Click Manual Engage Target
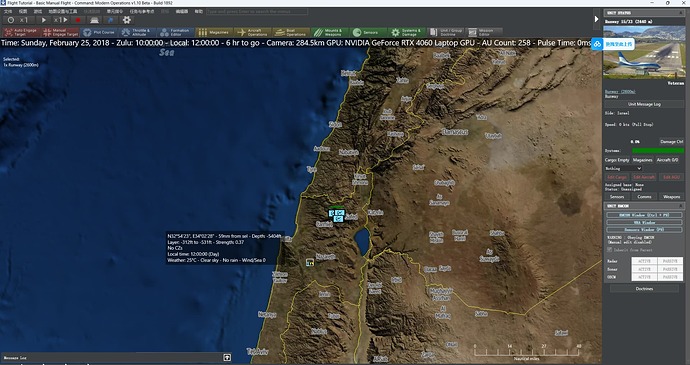Image resolution: width=690 pixels, height=365 pixels. point(60,33)
